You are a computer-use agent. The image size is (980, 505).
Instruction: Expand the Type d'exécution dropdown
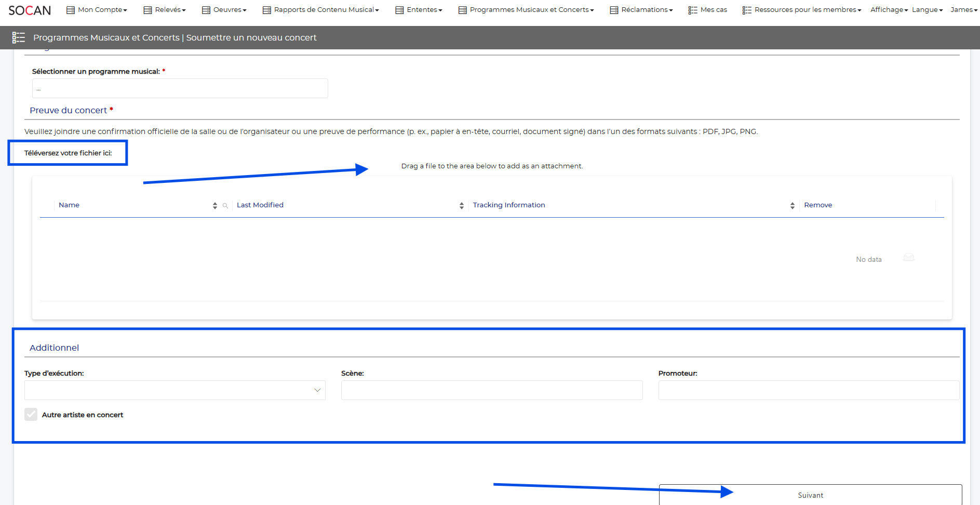point(317,390)
